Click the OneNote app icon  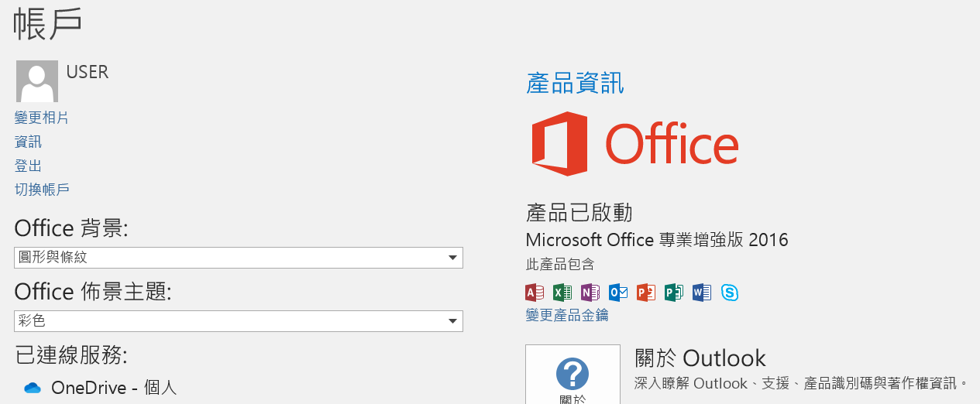click(590, 292)
